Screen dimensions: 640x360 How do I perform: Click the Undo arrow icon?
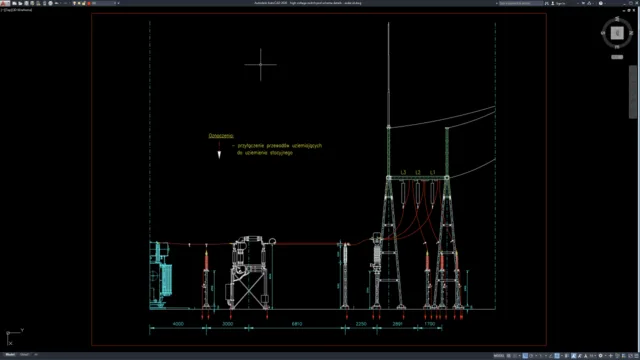click(x=56, y=3)
